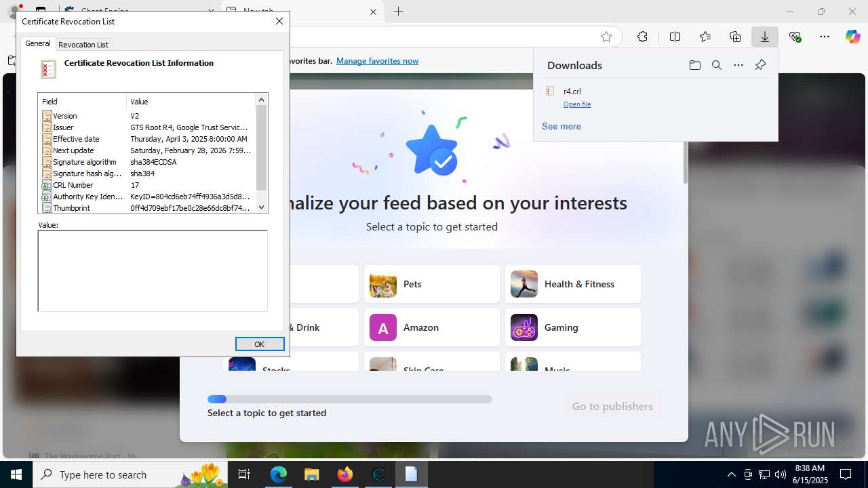Click the Value column header
Image resolution: width=868 pixels, height=488 pixels.
[x=191, y=102]
